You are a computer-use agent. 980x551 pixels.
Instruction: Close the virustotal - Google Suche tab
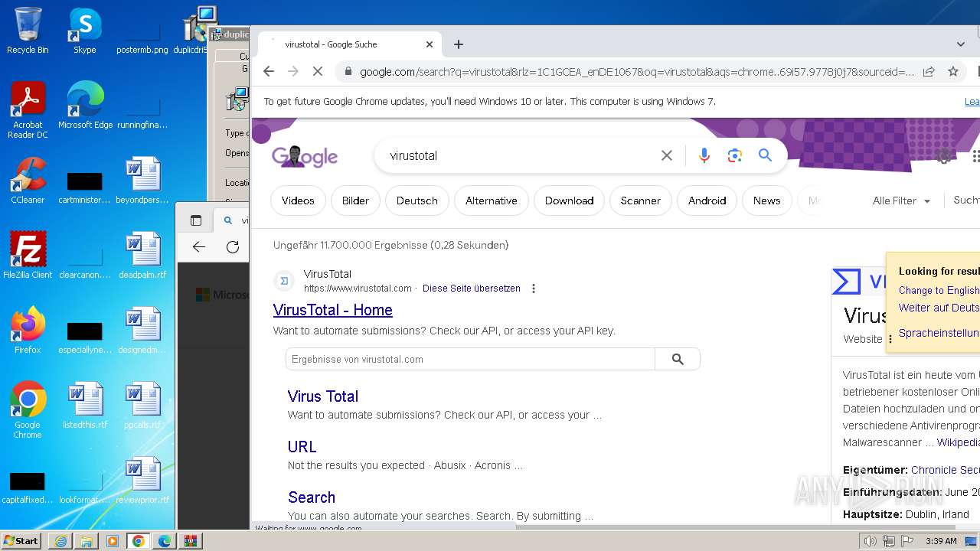[x=430, y=44]
